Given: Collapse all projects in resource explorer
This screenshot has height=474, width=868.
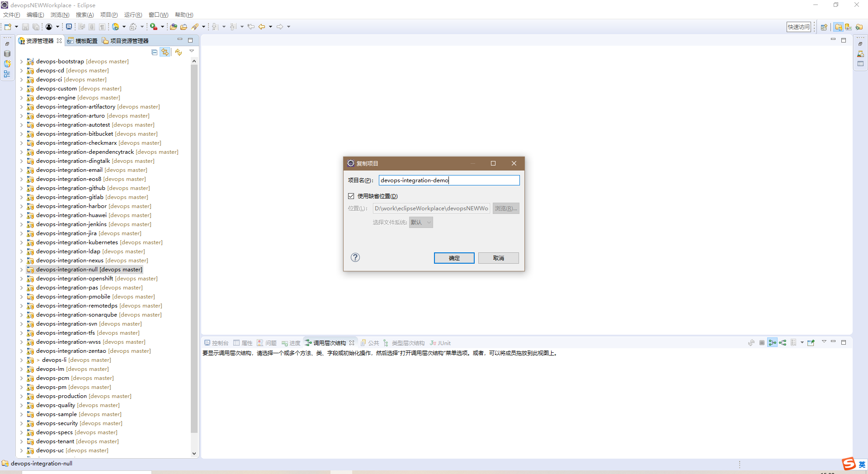Looking at the screenshot, I should [155, 52].
